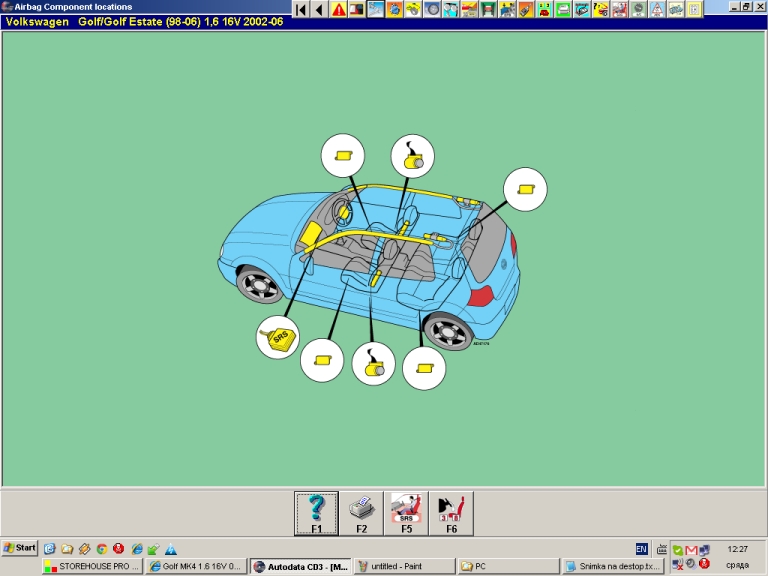Click the previous page arrow in toolbar
This screenshot has width=768, height=576.
pyautogui.click(x=319, y=10)
